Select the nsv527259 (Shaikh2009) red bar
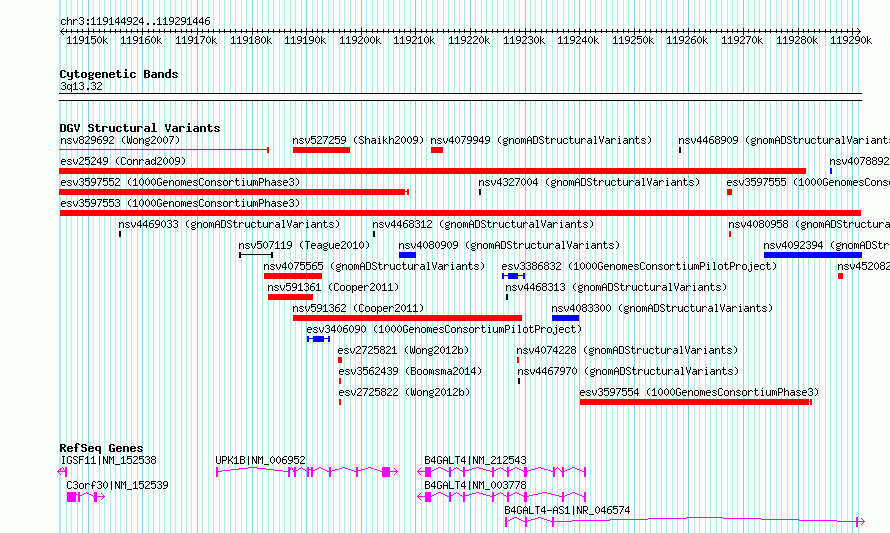The image size is (890, 533). 321,150
